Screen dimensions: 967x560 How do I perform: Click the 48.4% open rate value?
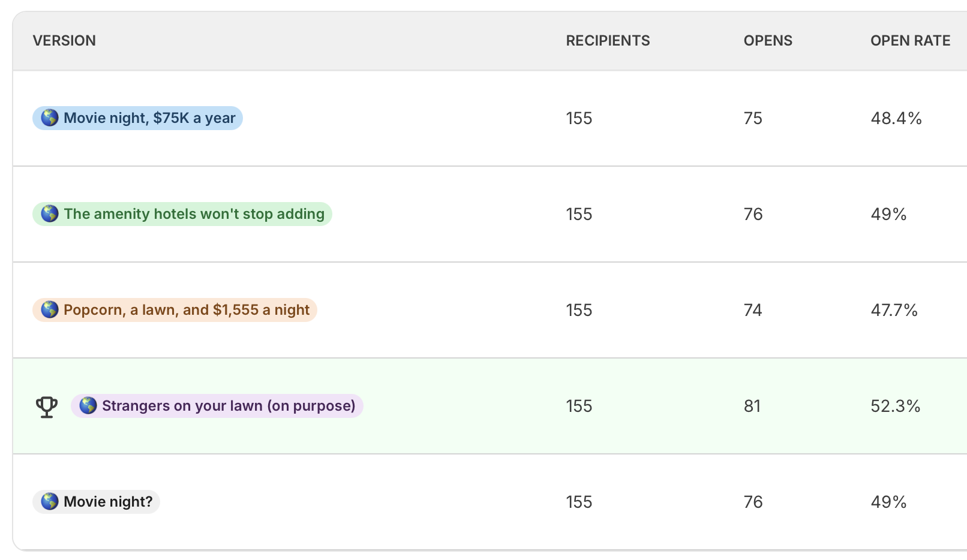[x=896, y=118]
